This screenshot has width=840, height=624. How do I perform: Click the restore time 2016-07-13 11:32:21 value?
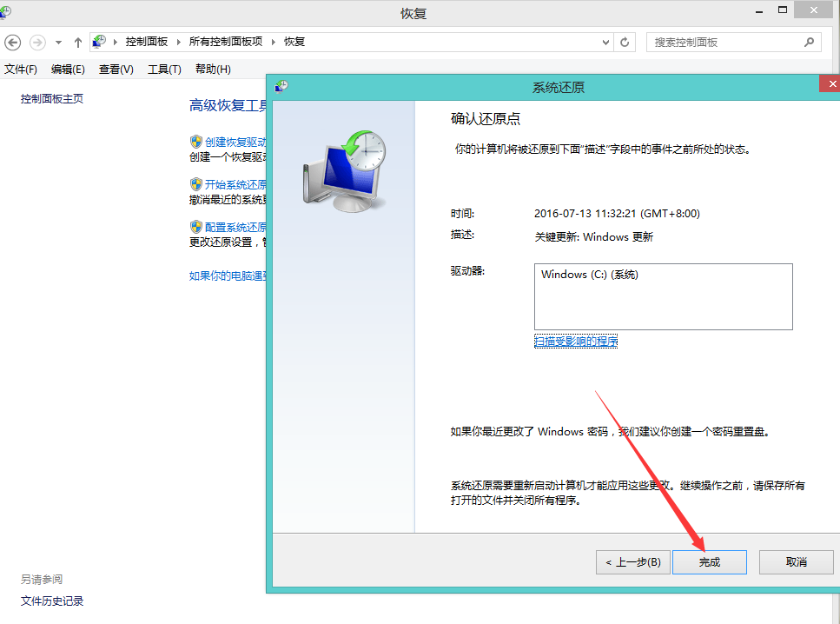click(617, 214)
